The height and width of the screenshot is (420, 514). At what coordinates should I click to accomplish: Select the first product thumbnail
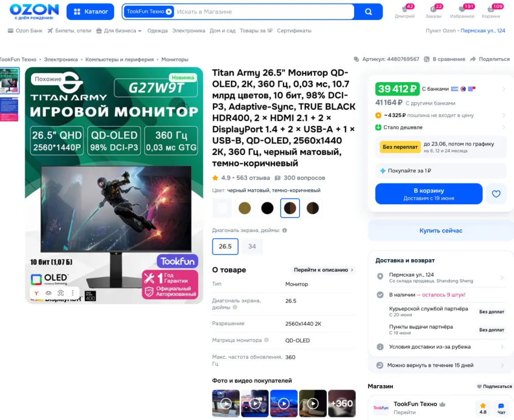click(9, 81)
